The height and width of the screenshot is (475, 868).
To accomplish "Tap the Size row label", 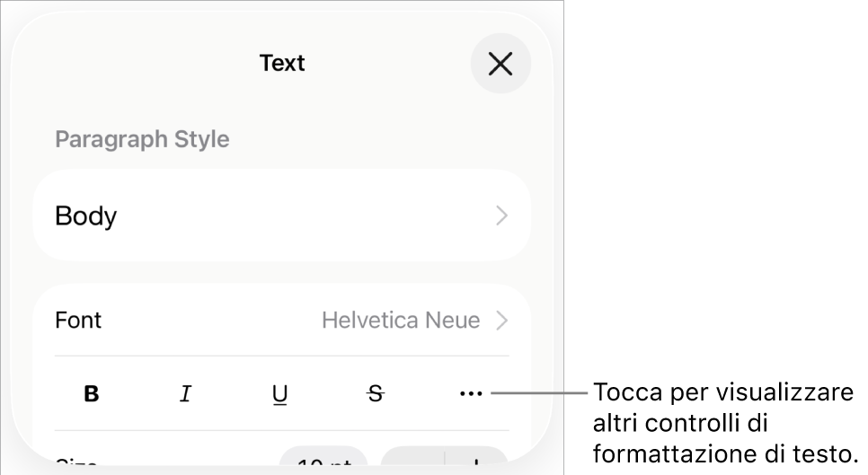I will (76, 464).
